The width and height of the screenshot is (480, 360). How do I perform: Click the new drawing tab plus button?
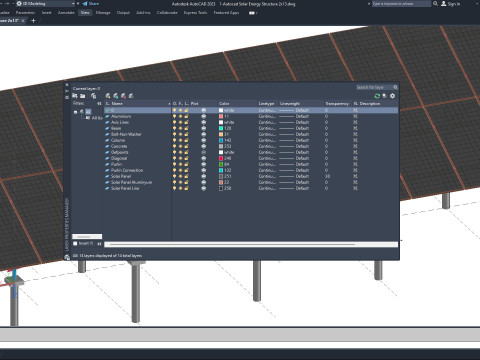point(33,21)
